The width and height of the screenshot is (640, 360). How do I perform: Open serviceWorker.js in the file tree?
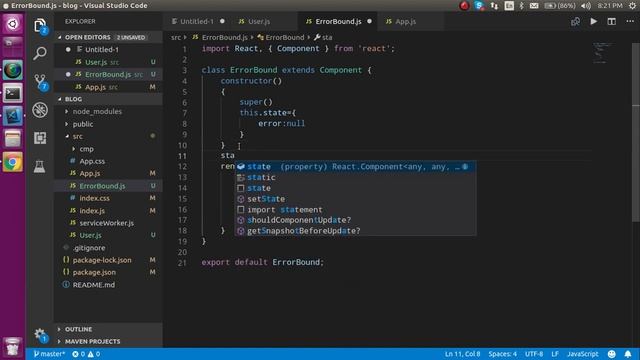point(109,223)
